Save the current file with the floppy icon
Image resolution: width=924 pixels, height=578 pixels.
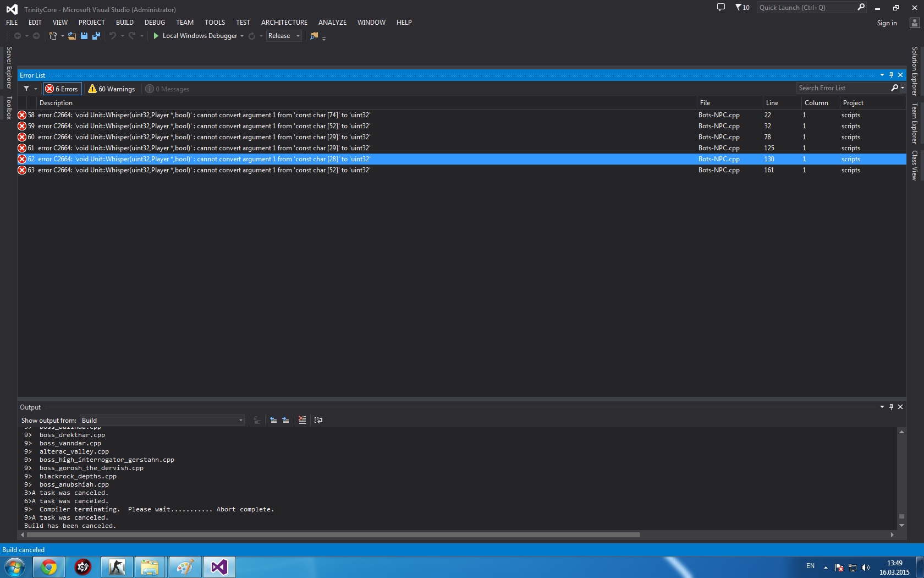84,36
